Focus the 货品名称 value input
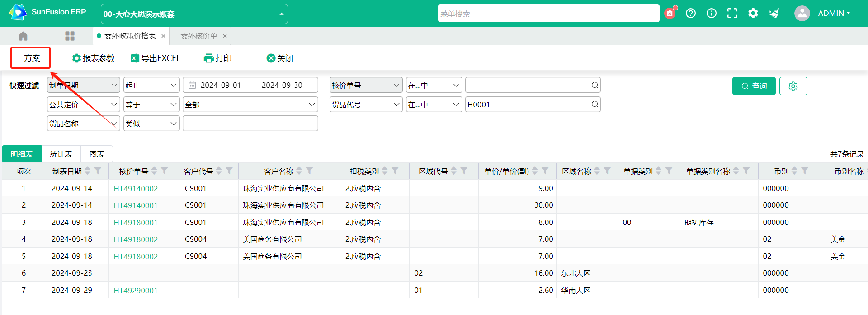This screenshot has width=868, height=315. 250,124
